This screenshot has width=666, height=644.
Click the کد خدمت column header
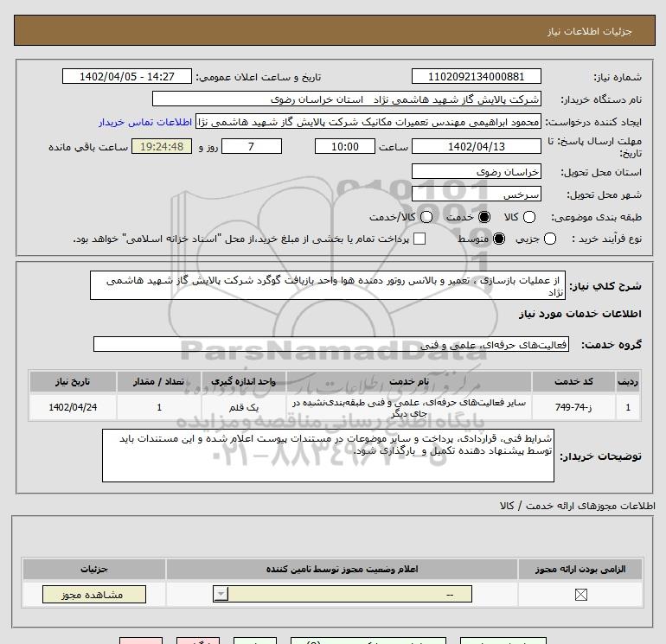click(573, 381)
